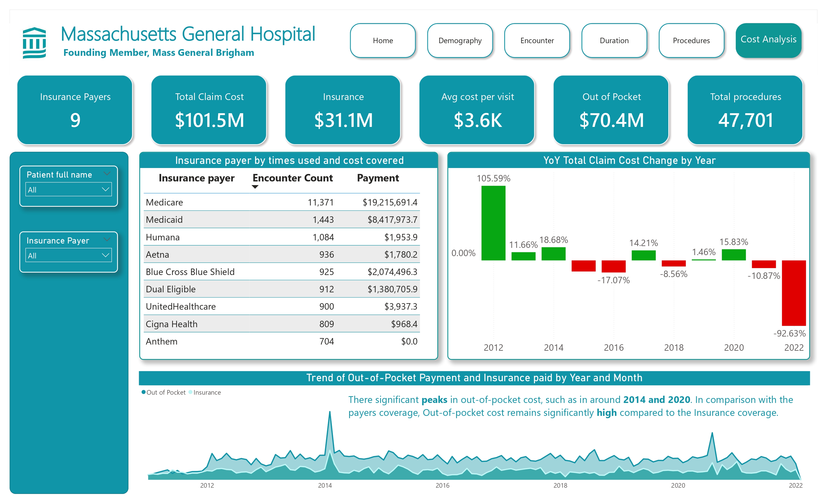
Task: Open the Home page tab
Action: point(383,41)
